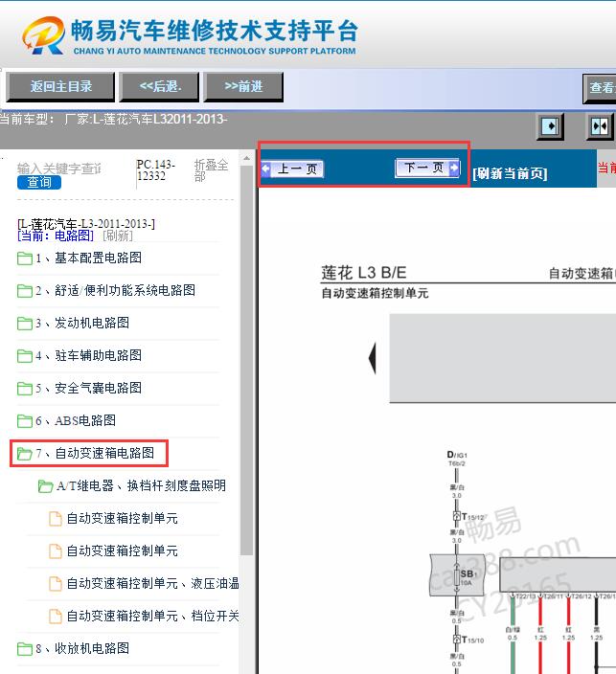The height and width of the screenshot is (674, 616).
Task: Click folder icon of 5、安全气囊电路图
Action: click(x=25, y=389)
